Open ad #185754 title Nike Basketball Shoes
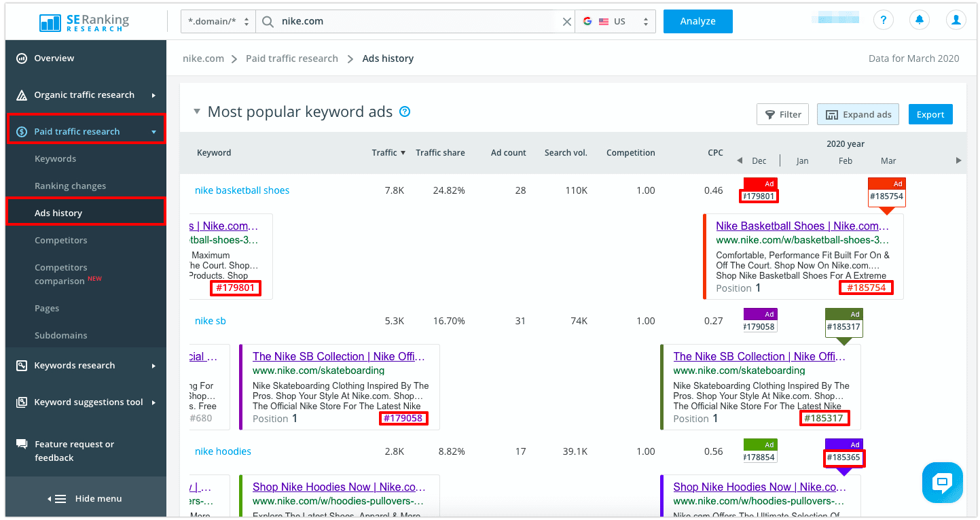Viewport: 980px width, 520px height. (802, 226)
